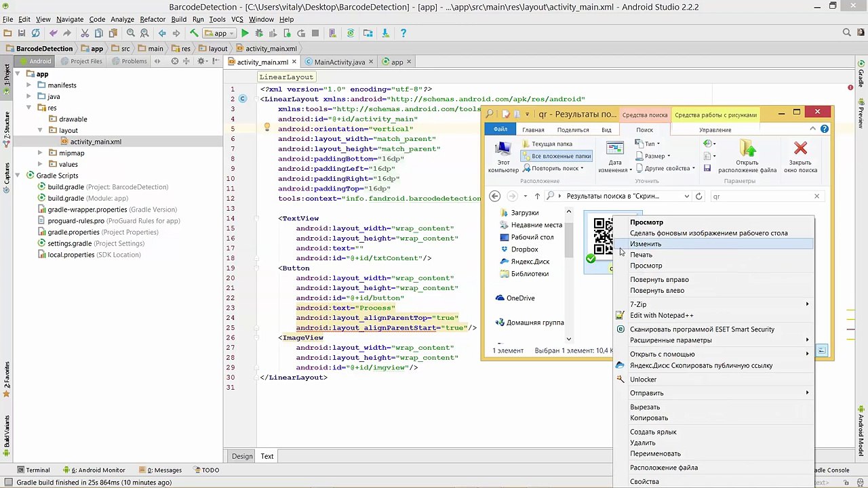Click 'Закрыть окно поиска' button
The image size is (868, 488).
(x=800, y=156)
